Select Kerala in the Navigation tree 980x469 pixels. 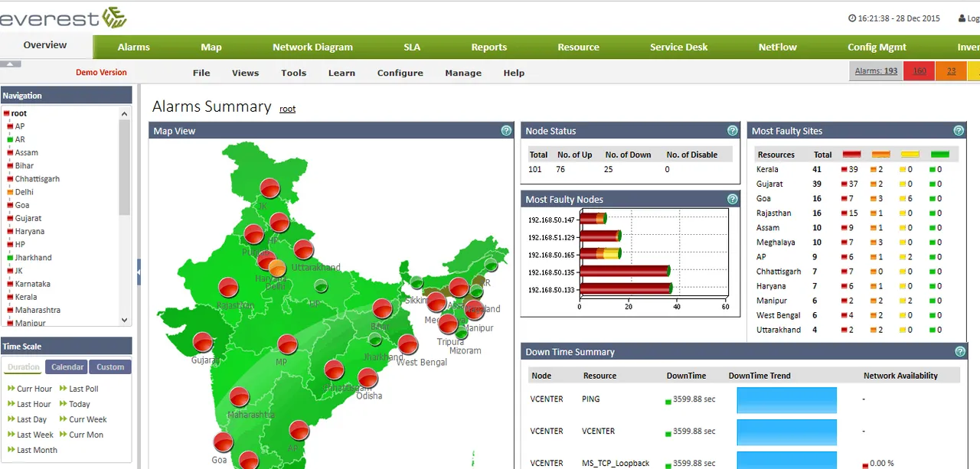click(26, 297)
